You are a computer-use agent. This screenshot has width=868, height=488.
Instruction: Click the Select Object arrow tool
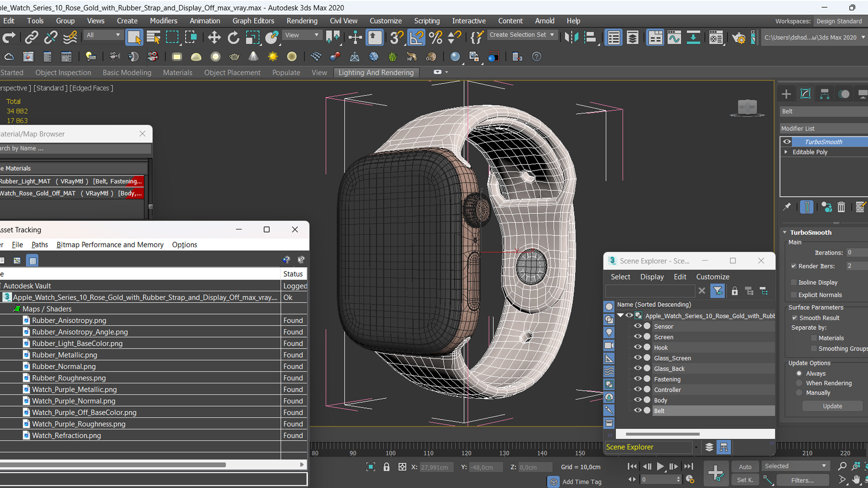coord(134,38)
